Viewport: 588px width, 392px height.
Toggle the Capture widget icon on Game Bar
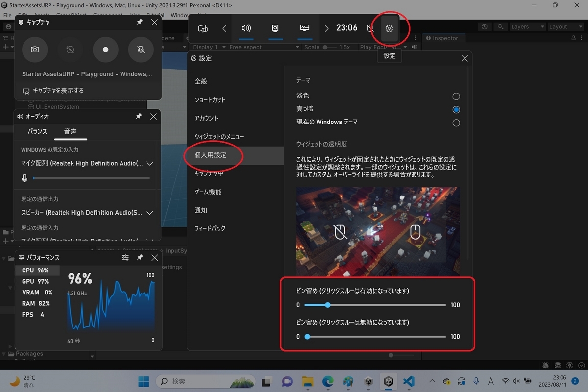(x=275, y=28)
